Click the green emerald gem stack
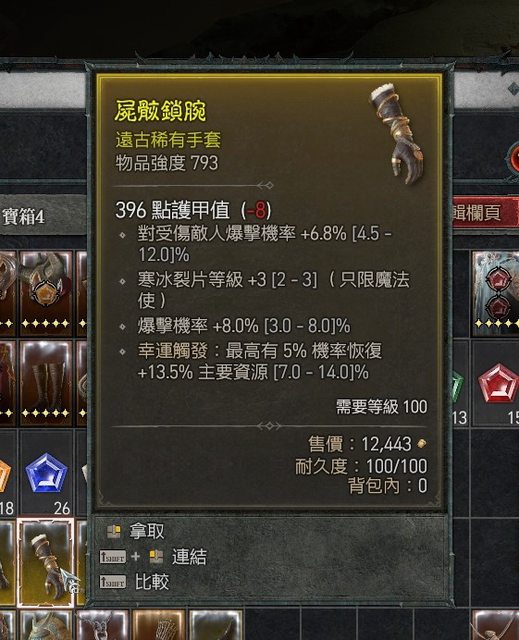This screenshot has height=640, width=519. pyautogui.click(x=460, y=384)
